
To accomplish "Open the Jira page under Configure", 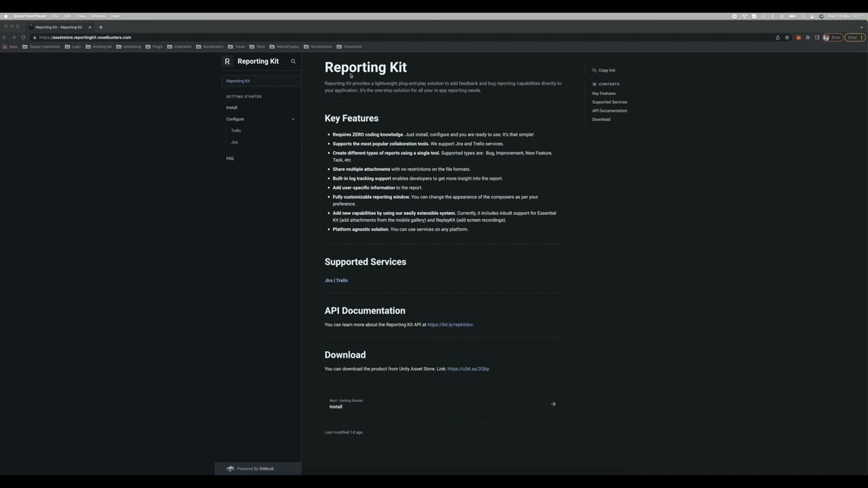I will click(235, 142).
